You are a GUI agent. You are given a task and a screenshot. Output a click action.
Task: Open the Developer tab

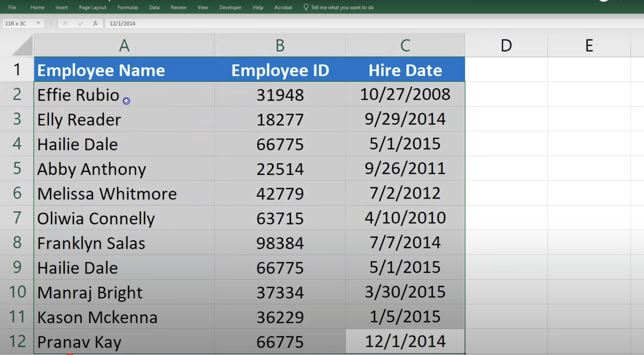[230, 7]
